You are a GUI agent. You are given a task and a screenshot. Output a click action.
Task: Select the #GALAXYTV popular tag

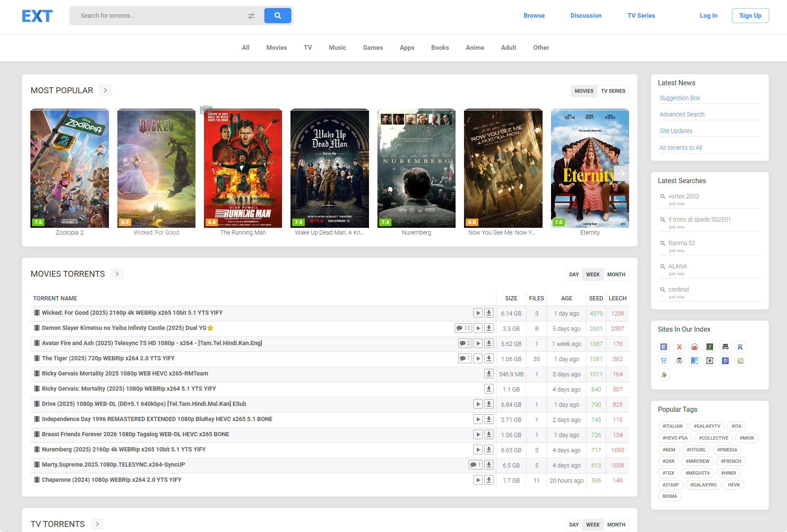706,426
